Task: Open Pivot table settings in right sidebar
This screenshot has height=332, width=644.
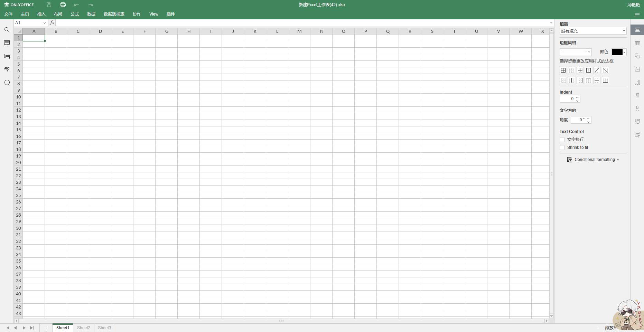Action: [x=637, y=122]
